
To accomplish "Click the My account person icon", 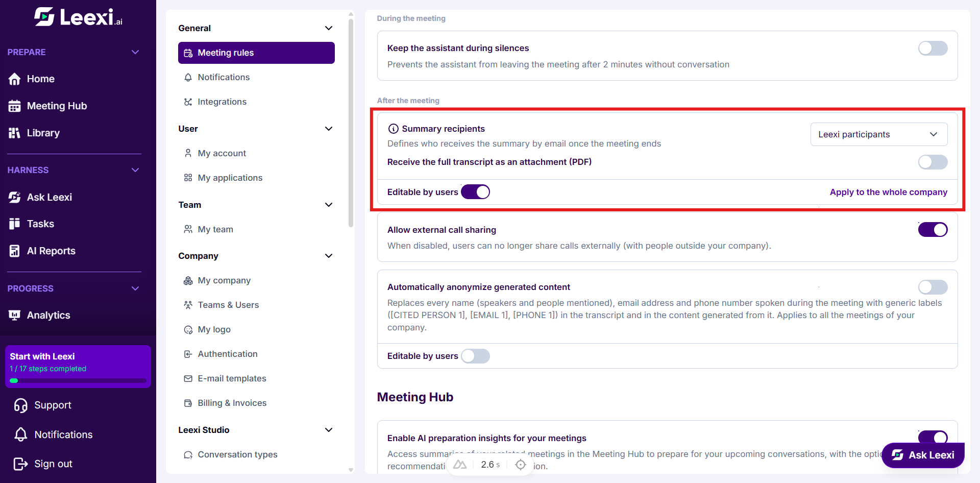I will 188,153.
